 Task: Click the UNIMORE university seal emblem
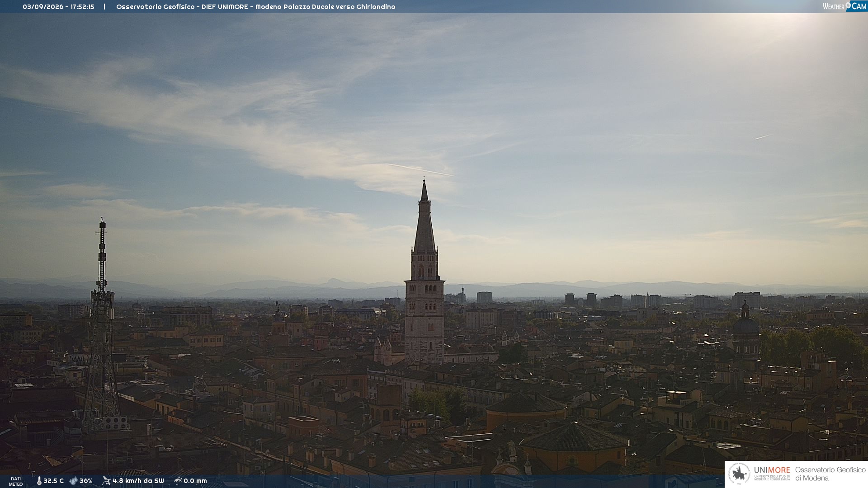(739, 474)
